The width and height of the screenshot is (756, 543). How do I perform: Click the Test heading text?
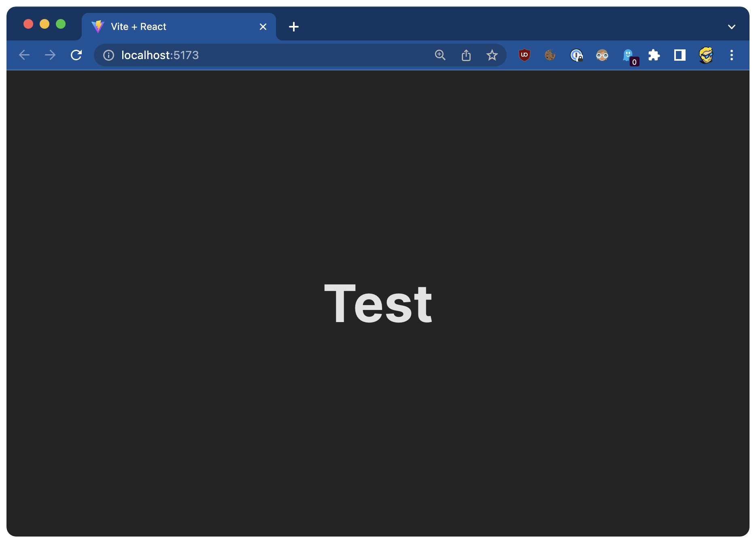(378, 304)
